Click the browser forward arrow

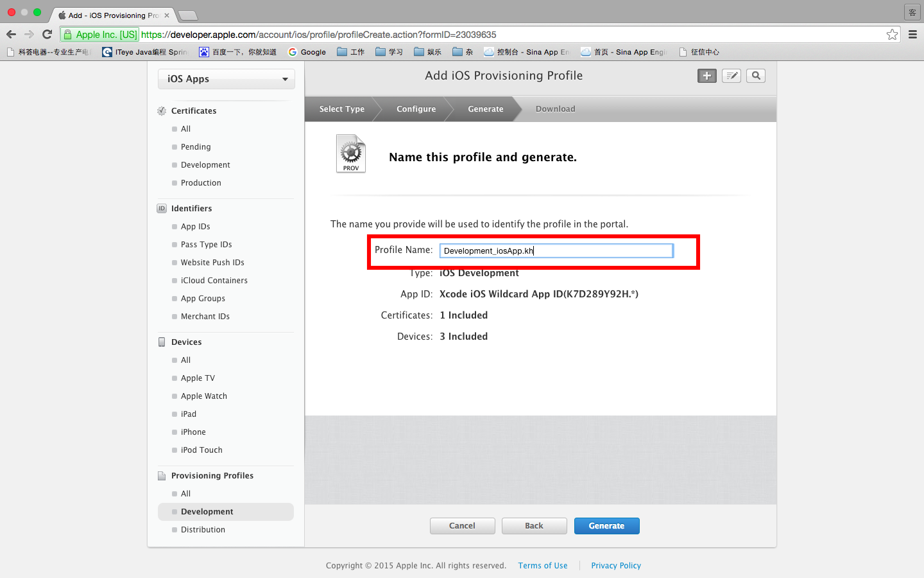pyautogui.click(x=29, y=35)
